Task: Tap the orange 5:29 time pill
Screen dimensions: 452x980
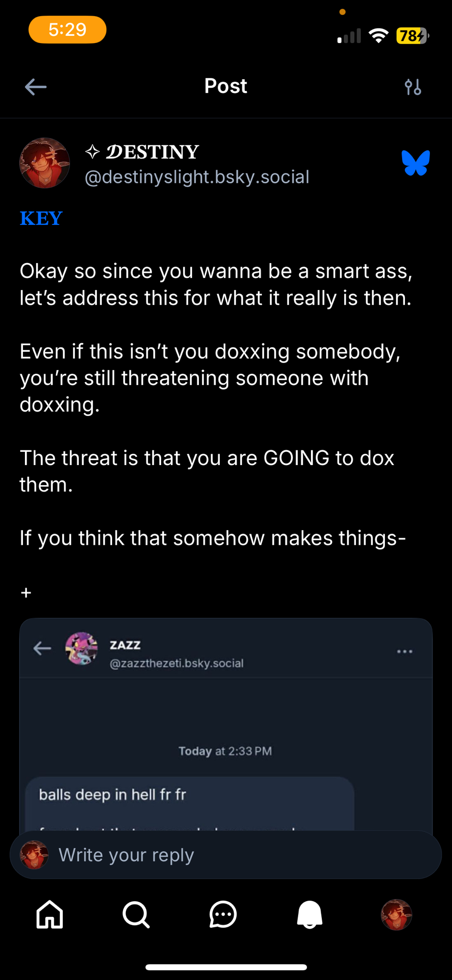Action: tap(68, 30)
